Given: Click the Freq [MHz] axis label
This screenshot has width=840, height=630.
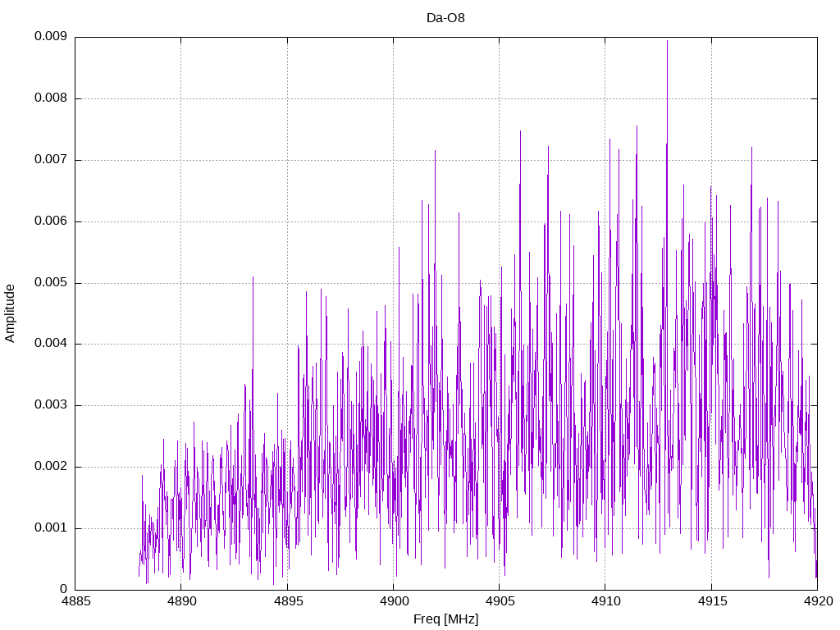Looking at the screenshot, I should click(x=445, y=619).
